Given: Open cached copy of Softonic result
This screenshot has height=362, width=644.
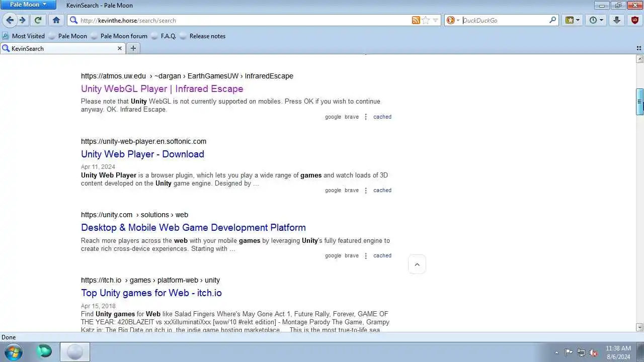Looking at the screenshot, I should (382, 190).
